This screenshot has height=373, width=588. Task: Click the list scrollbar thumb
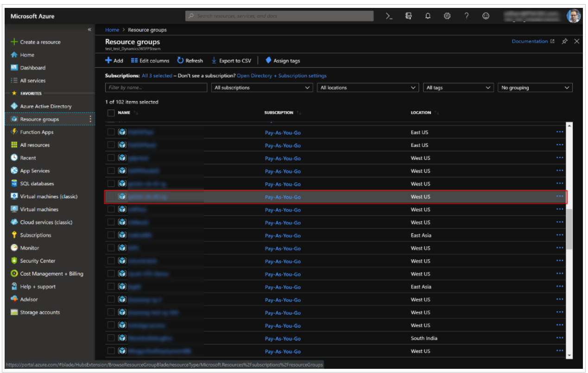569,229
